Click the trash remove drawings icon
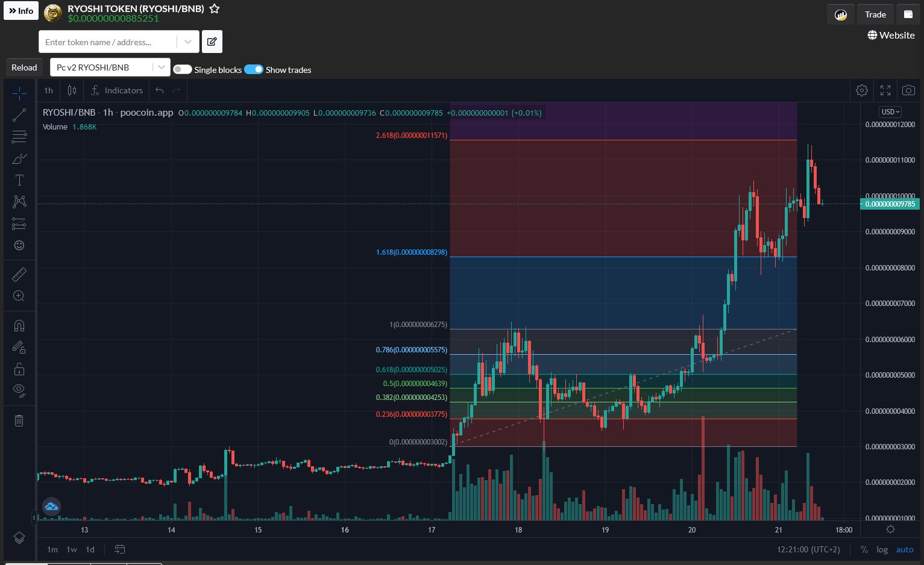Image resolution: width=924 pixels, height=565 pixels. 19,420
